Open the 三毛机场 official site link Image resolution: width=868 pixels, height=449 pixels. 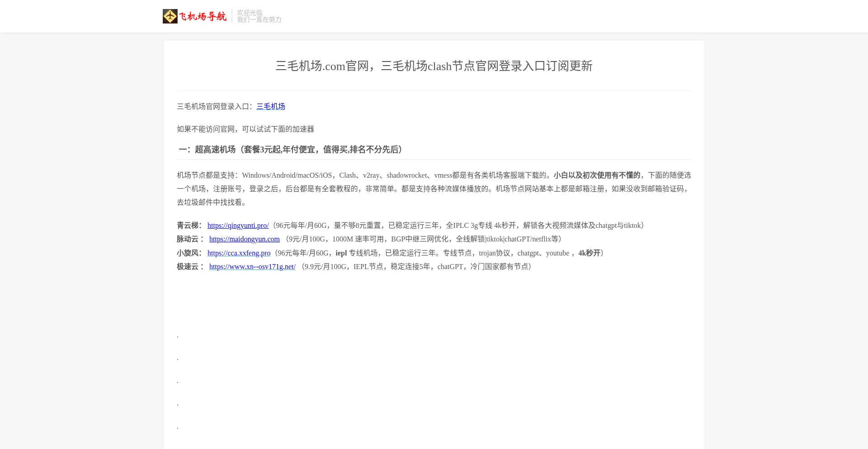271,106
